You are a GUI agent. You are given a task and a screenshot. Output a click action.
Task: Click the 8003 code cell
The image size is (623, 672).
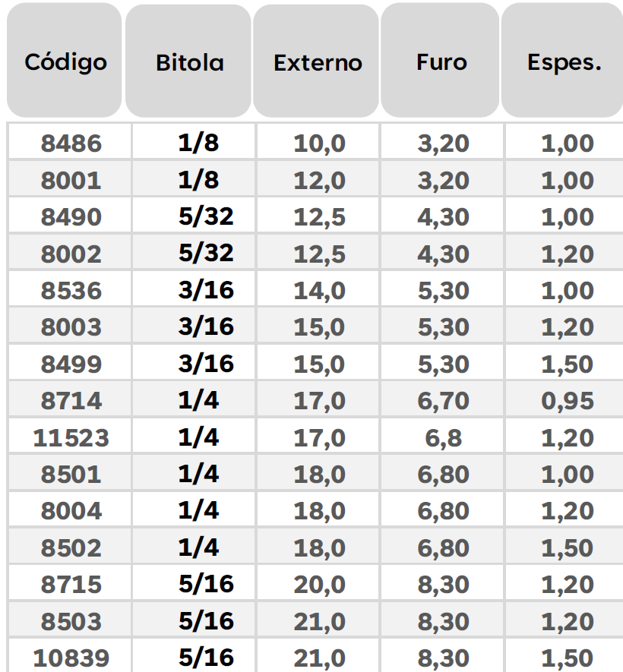[x=71, y=327]
